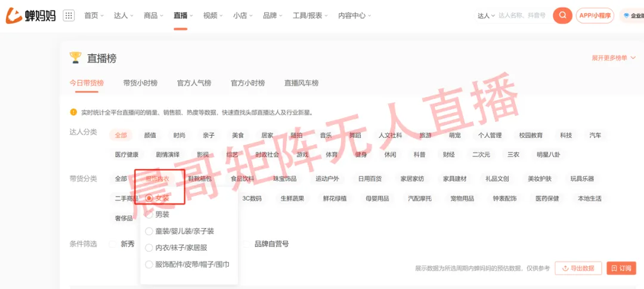644x289 pixels.
Task: Choose the 时尚 talent category
Action: pos(179,135)
